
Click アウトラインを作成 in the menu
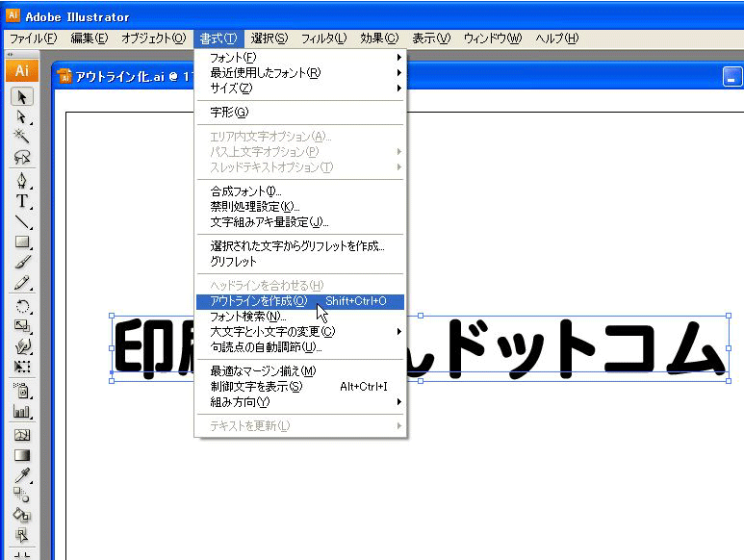(258, 301)
